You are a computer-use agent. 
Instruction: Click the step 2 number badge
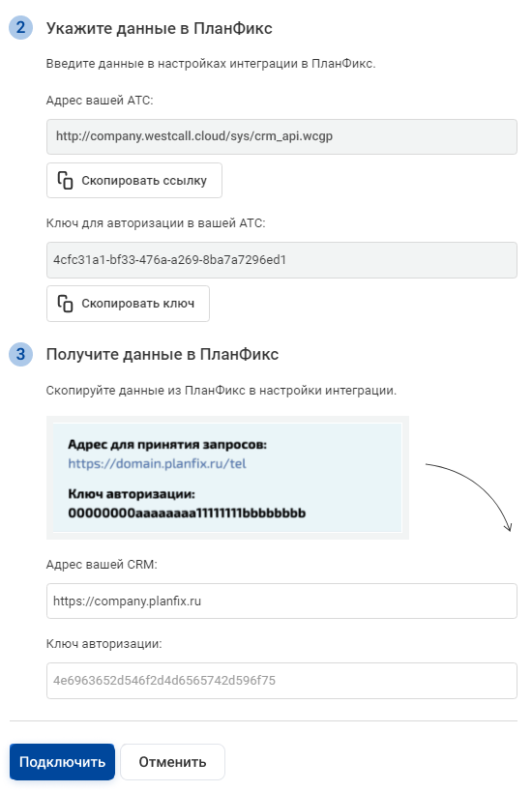pyautogui.click(x=20, y=27)
